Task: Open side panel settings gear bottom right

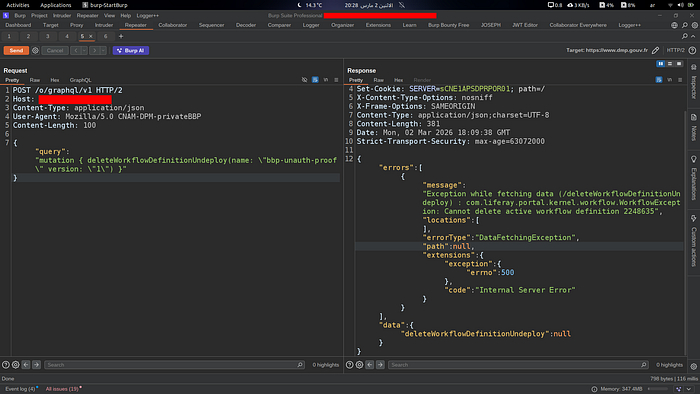Action: [x=694, y=366]
